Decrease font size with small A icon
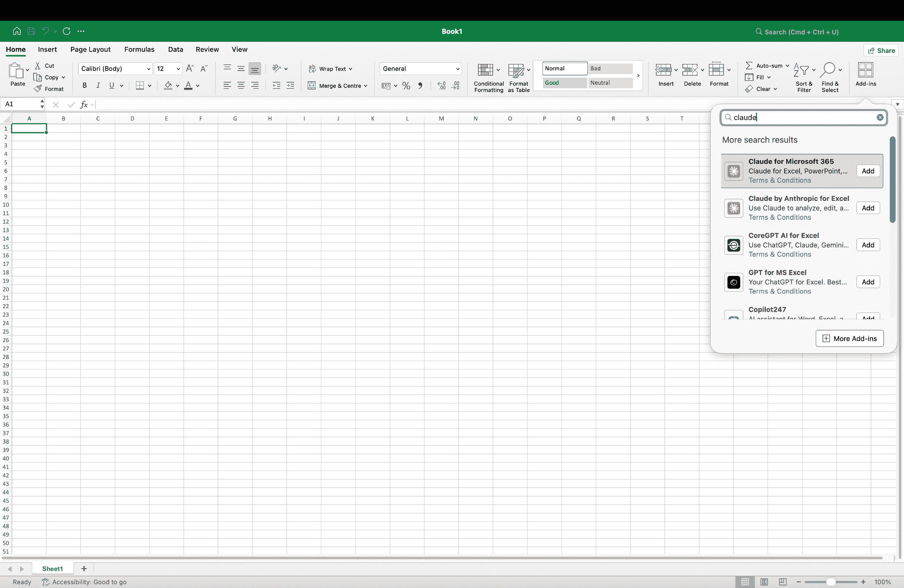 pyautogui.click(x=203, y=68)
